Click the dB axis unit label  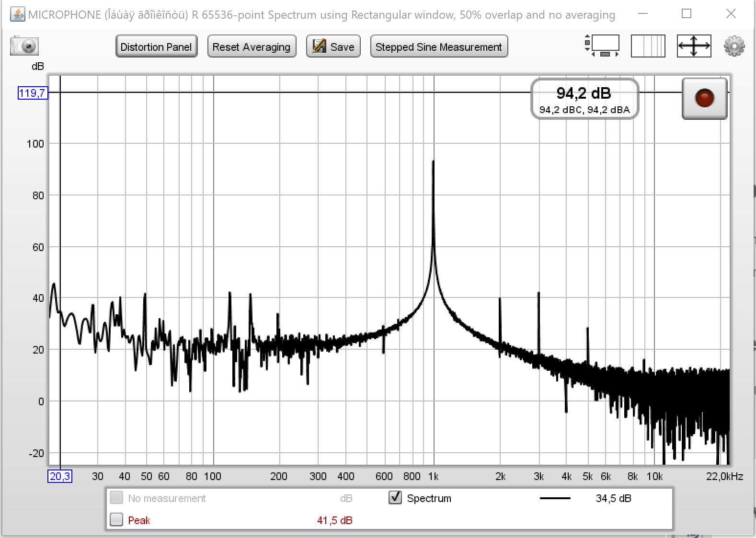click(x=38, y=66)
